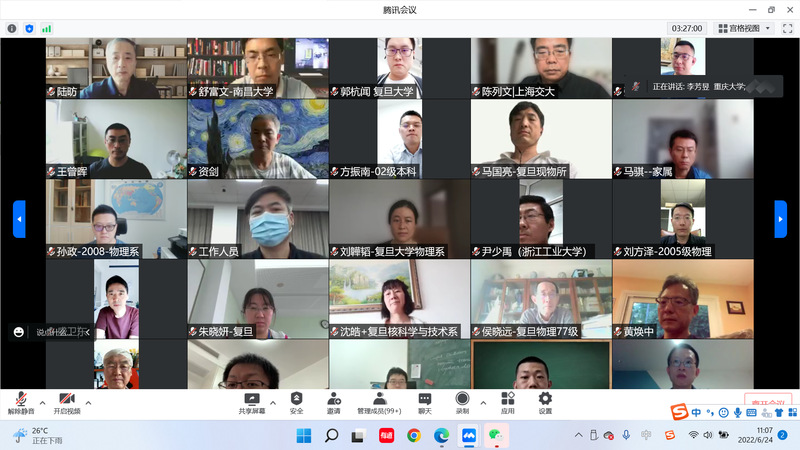
Task: Open Windows Start menu
Action: tap(304, 436)
